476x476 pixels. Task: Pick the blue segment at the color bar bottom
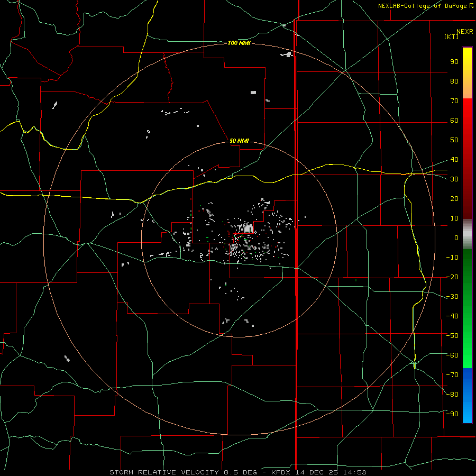point(467,396)
